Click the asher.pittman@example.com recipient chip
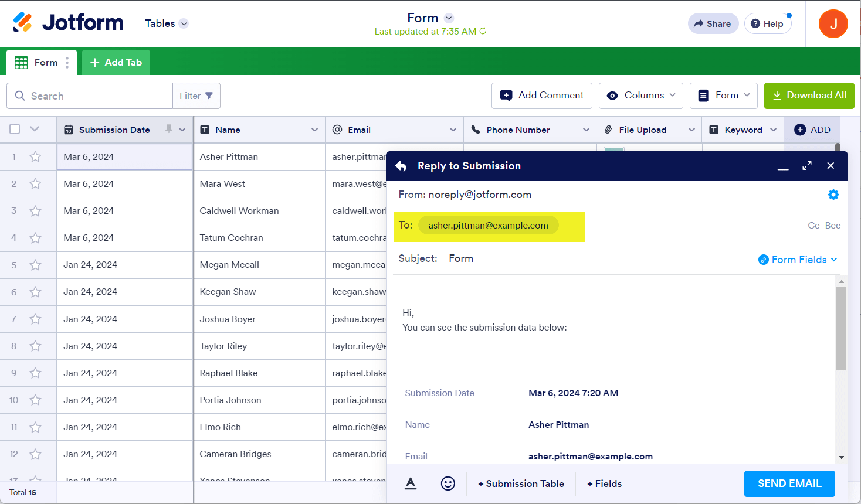Screen dimensions: 861x504 (488, 226)
